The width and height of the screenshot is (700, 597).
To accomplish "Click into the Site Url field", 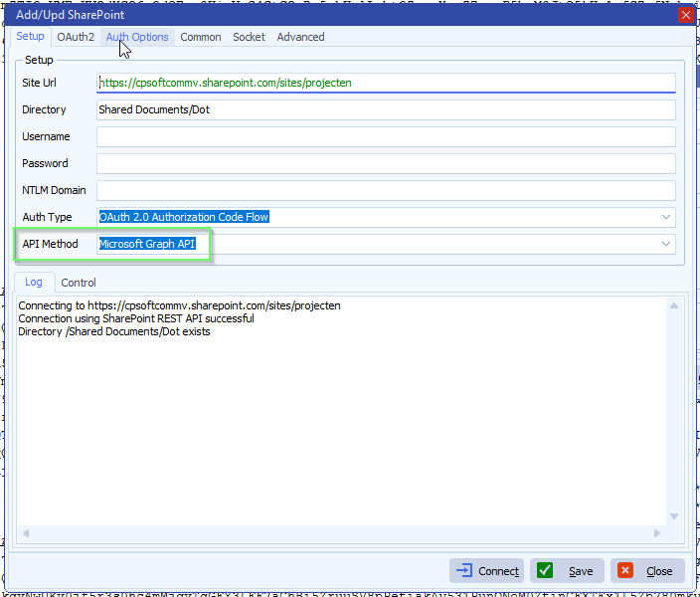I will tap(386, 83).
